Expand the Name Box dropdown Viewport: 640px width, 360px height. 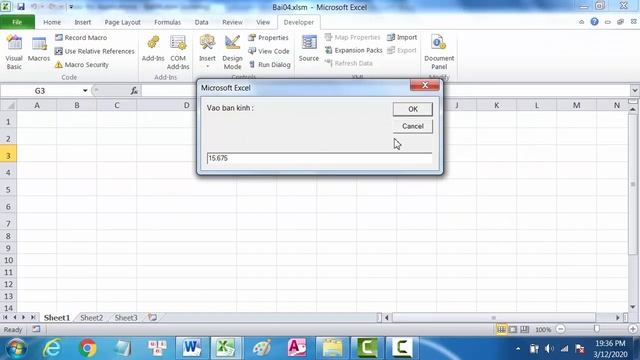[85, 91]
